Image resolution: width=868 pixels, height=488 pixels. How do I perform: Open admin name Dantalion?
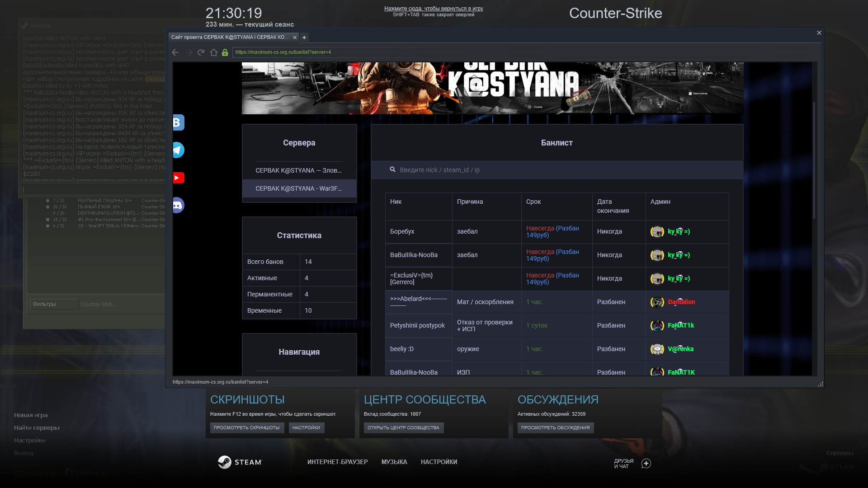click(x=681, y=302)
